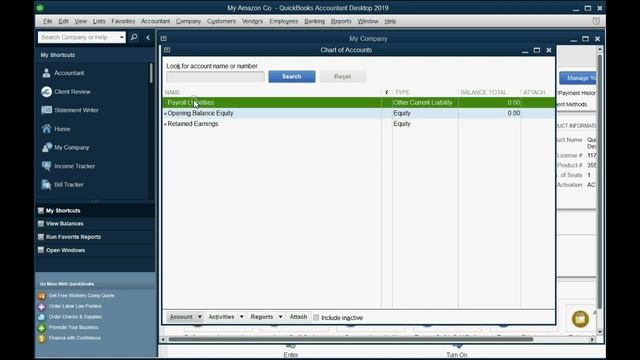Sort by the lightning bolt online column
The image size is (640, 360).
click(x=387, y=92)
